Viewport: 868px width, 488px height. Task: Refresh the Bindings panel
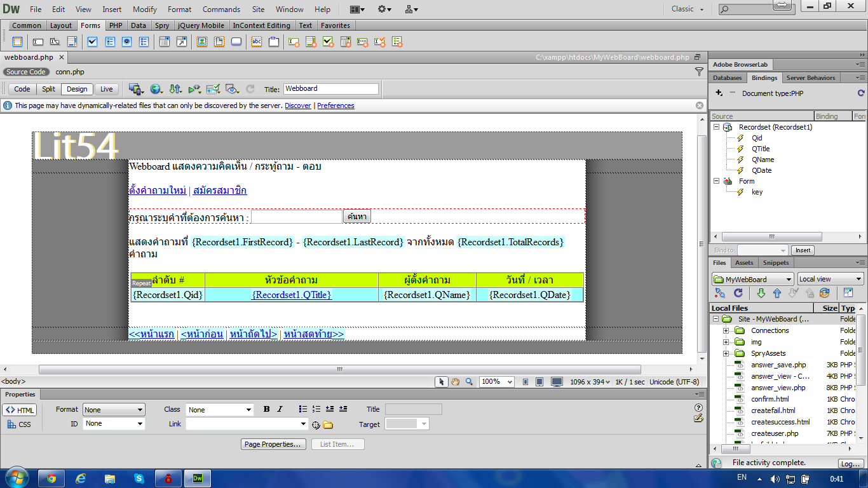(861, 93)
